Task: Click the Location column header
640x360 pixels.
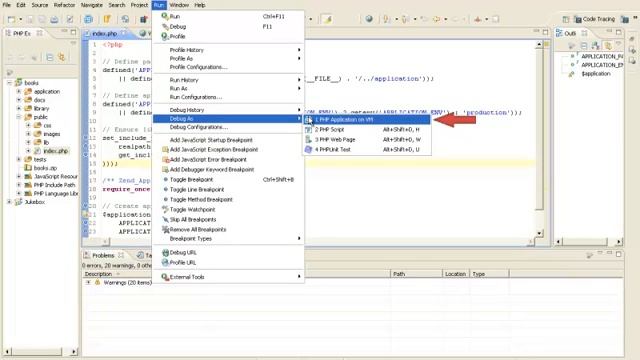Action: [x=456, y=274]
